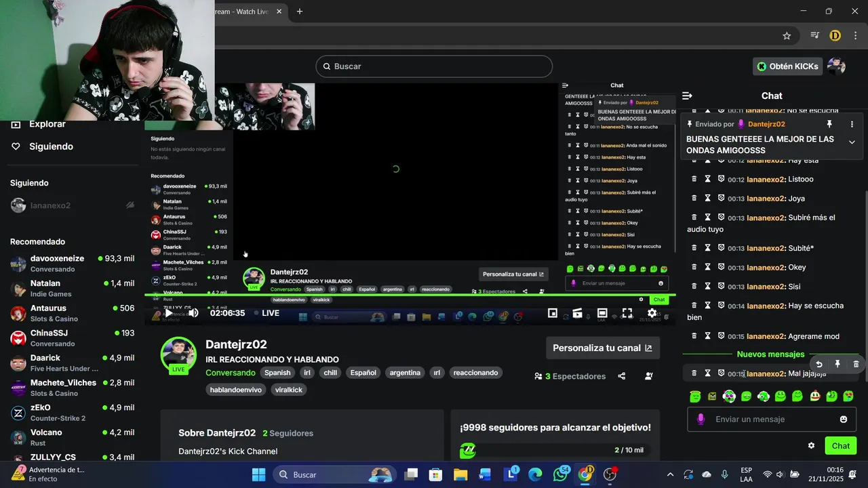868x488 pixels.
Task: Timeout user on "Agrerame mod" message
Action: 707,335
